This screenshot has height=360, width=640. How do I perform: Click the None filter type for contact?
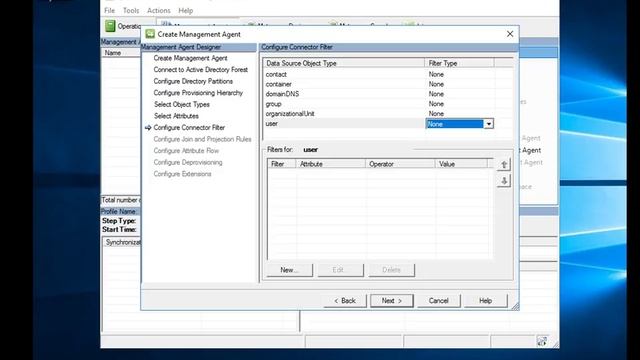[x=436, y=74]
